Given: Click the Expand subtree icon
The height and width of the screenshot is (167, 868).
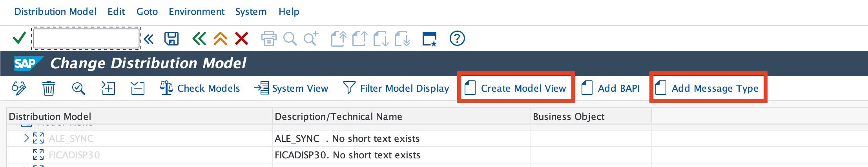Looking at the screenshot, I should click(108, 88).
